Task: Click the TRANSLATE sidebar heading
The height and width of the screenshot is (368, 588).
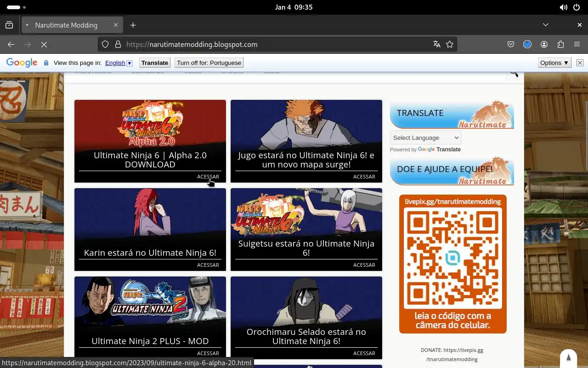Action: pos(420,113)
